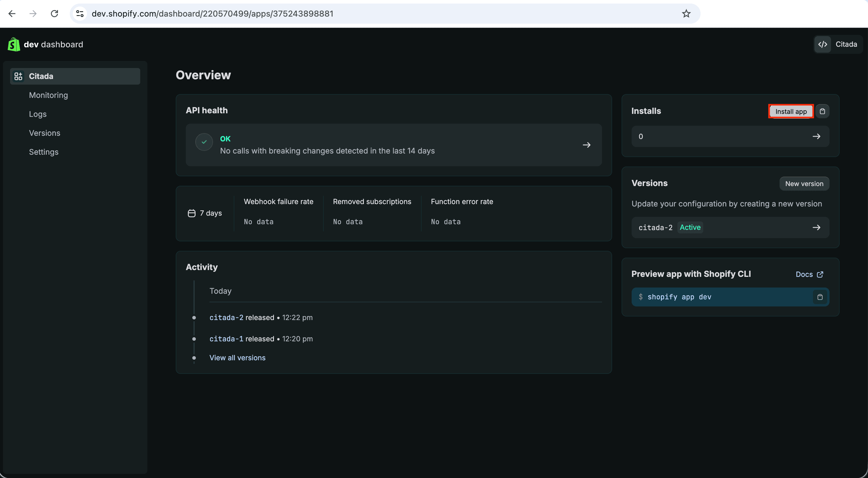Click the calendar icon beside 7 days

click(x=191, y=213)
